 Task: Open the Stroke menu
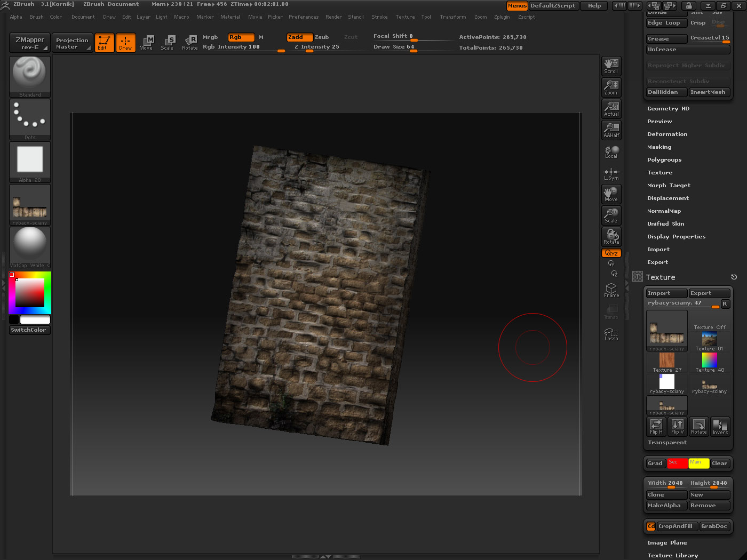[x=379, y=17]
